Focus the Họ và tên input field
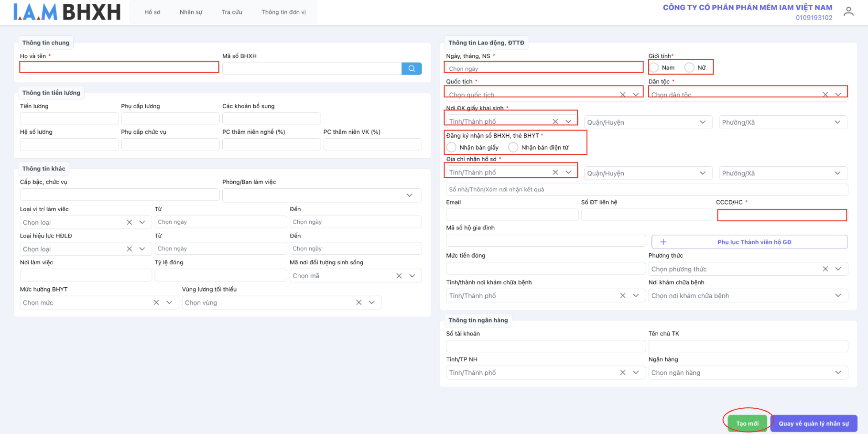The image size is (868, 434). [x=119, y=67]
